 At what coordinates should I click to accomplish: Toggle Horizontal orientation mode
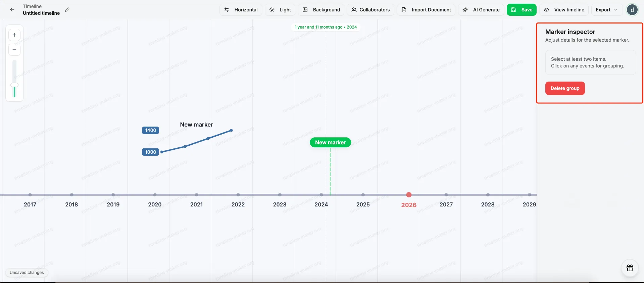point(241,10)
